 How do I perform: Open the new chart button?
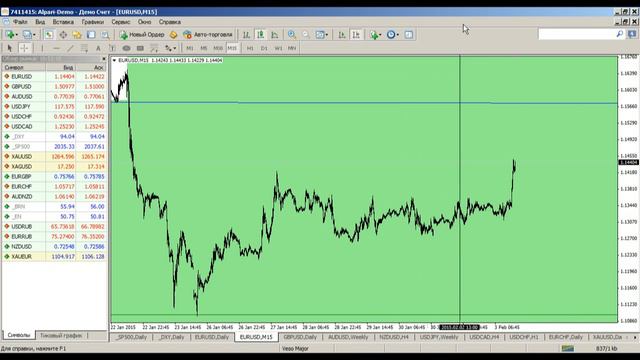[9, 35]
